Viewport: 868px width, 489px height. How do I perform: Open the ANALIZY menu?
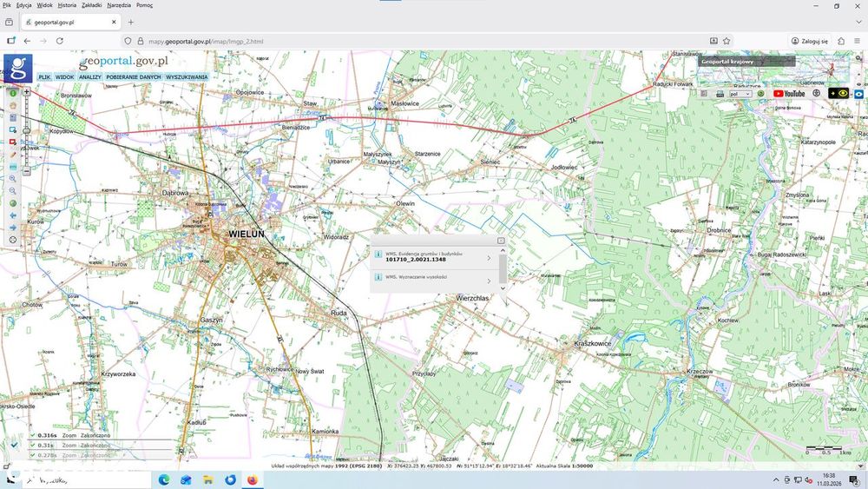point(89,77)
